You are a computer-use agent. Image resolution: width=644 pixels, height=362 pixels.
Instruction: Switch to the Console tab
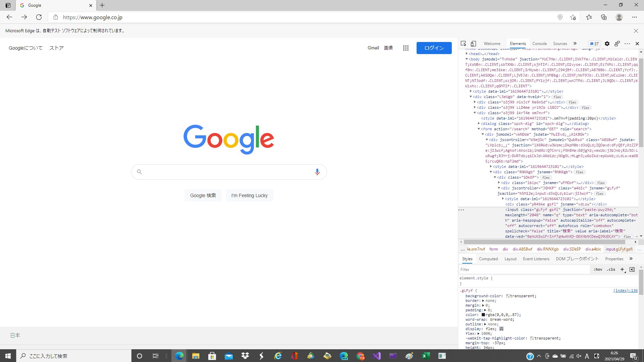tap(539, 44)
